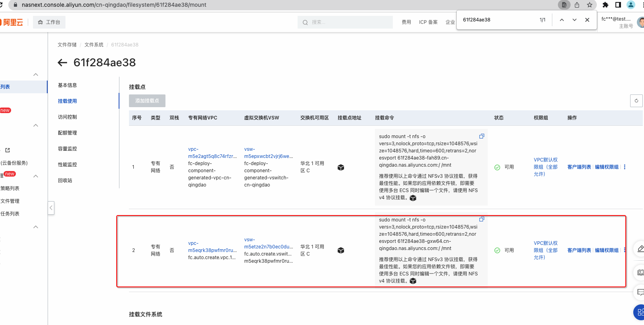This screenshot has width=644, height=325.
Task: Bookmark this page with the star icon
Action: coord(590,5)
